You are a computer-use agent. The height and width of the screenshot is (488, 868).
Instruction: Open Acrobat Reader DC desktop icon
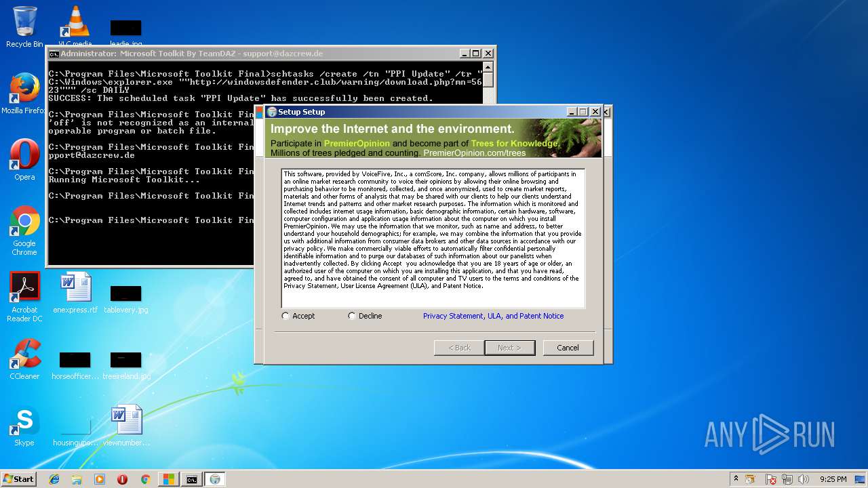pyautogui.click(x=24, y=296)
